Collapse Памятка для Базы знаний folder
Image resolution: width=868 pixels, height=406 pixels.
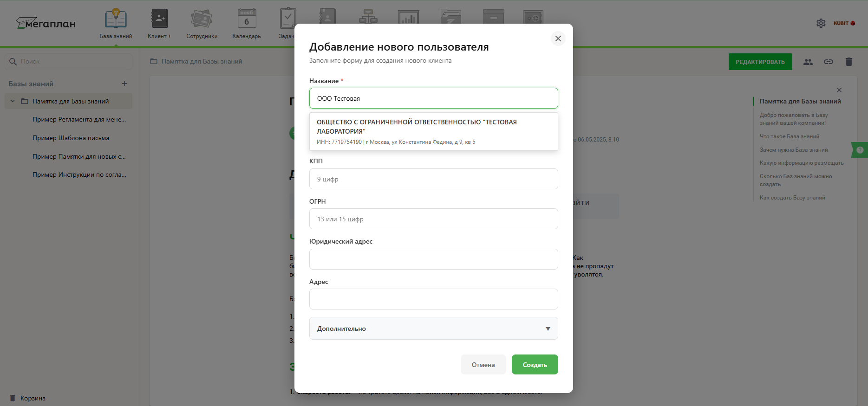click(x=13, y=101)
